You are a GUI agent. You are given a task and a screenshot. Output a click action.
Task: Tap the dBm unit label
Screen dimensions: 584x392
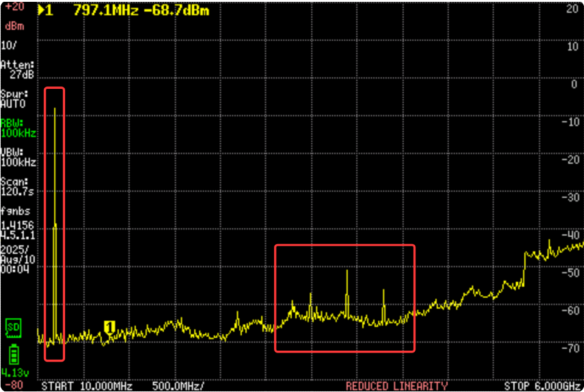13,27
